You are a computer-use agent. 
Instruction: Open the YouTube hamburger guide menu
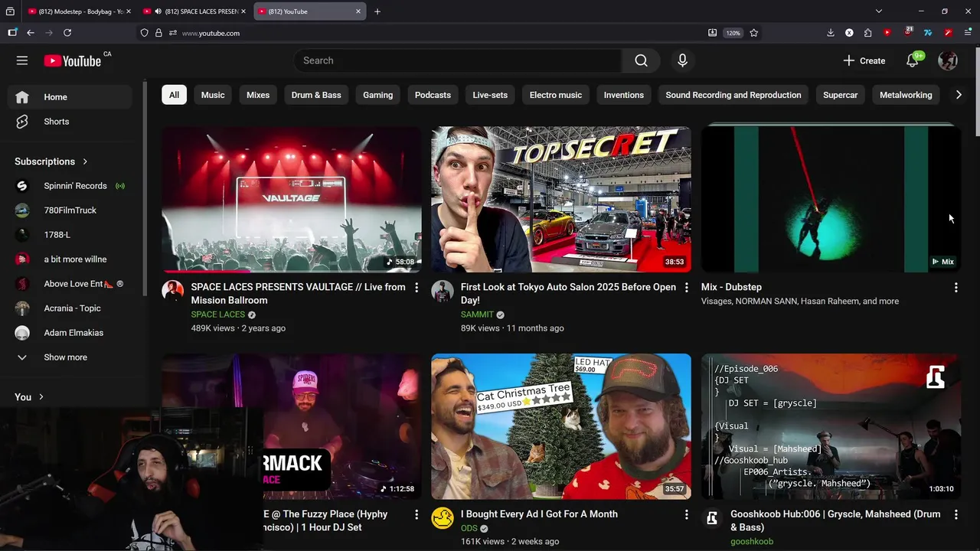22,60
